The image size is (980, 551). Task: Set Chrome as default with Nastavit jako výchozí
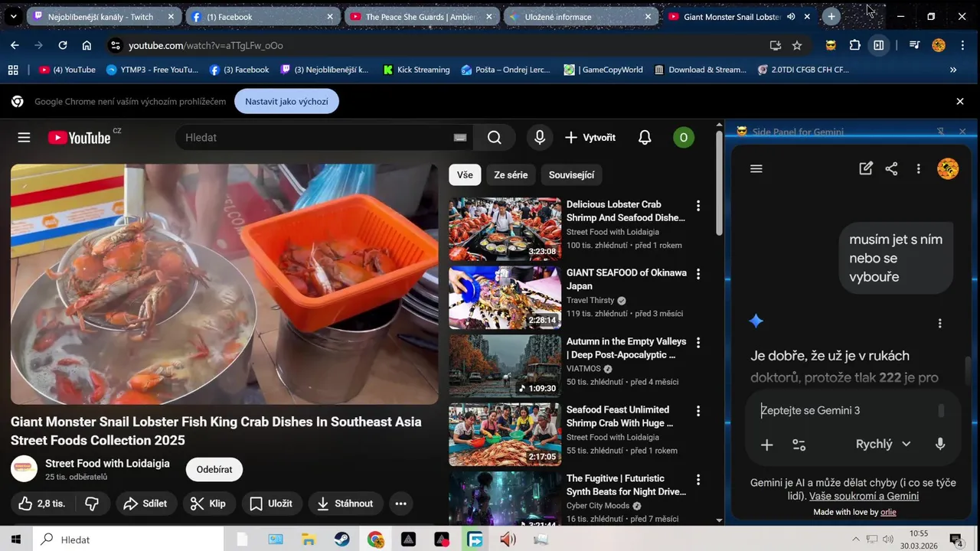click(286, 101)
